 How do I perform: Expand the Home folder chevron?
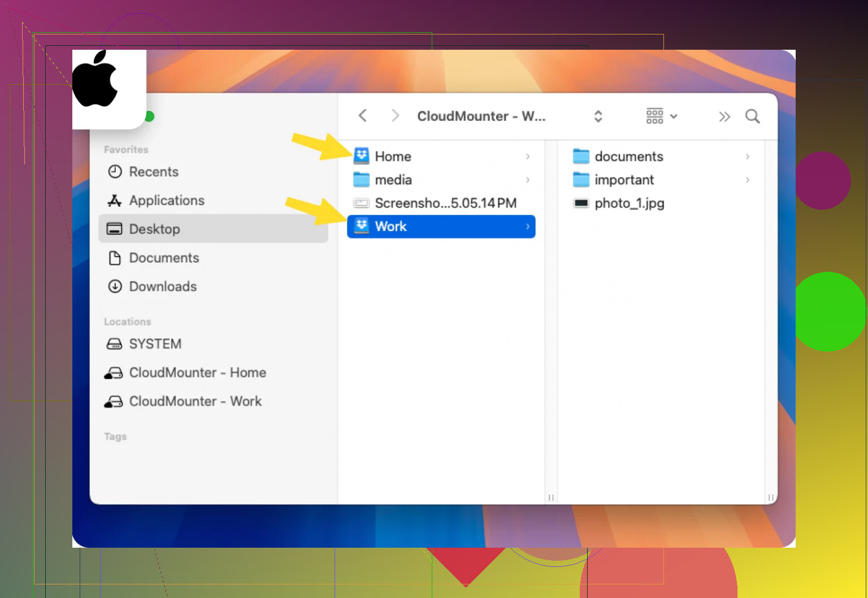527,157
